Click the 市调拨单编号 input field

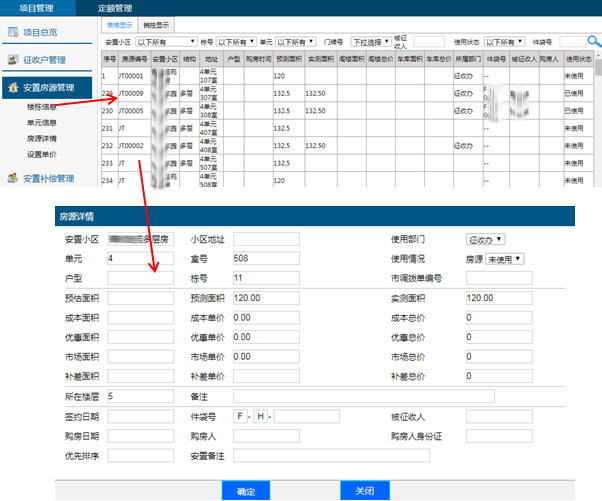point(499,278)
